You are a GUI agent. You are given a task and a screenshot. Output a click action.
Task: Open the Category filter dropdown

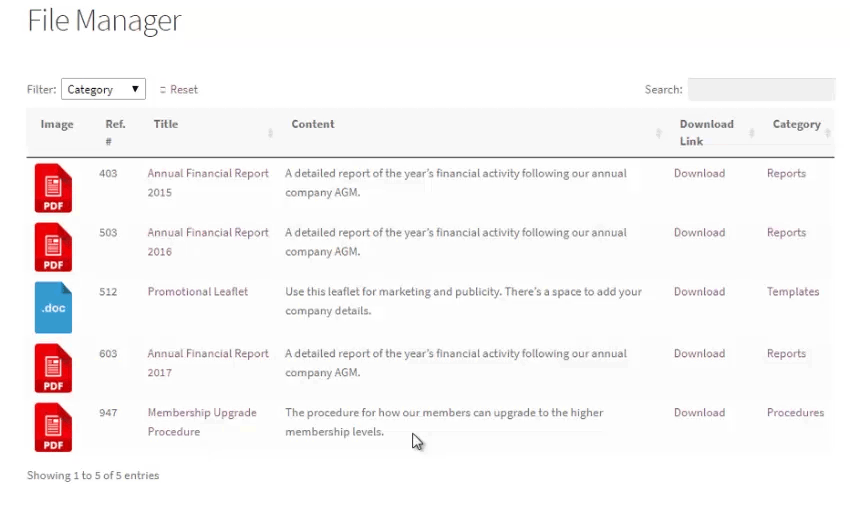[x=103, y=90]
